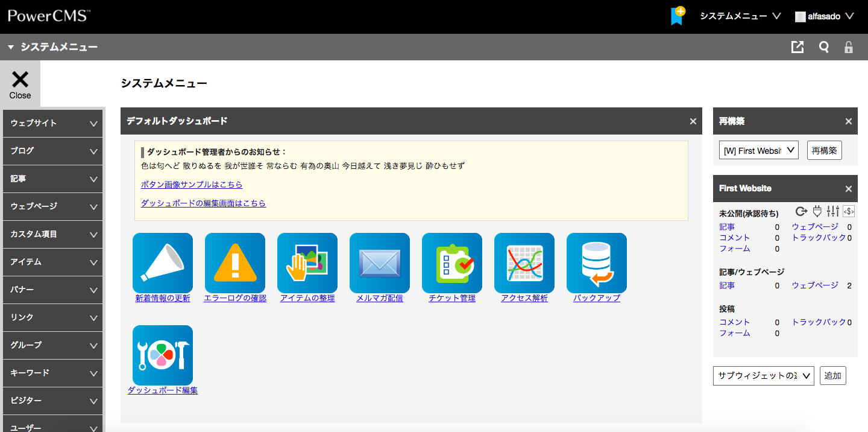The height and width of the screenshot is (432, 868).
Task: Open the [W] First Website rebuild dropdown
Action: (x=758, y=150)
